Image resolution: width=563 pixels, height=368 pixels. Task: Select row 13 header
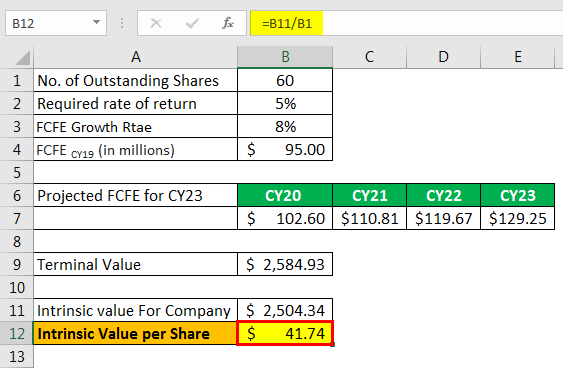pos(17,356)
